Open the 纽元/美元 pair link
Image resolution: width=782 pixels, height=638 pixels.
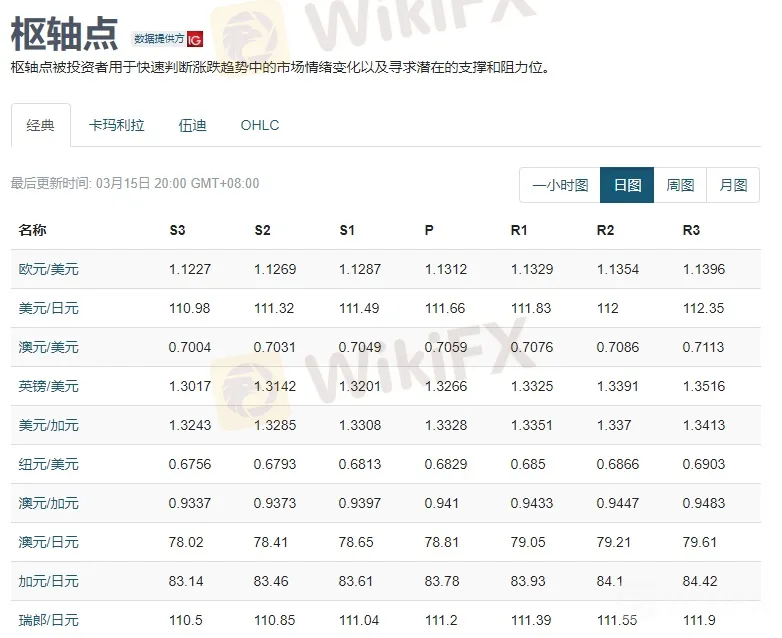(48, 464)
